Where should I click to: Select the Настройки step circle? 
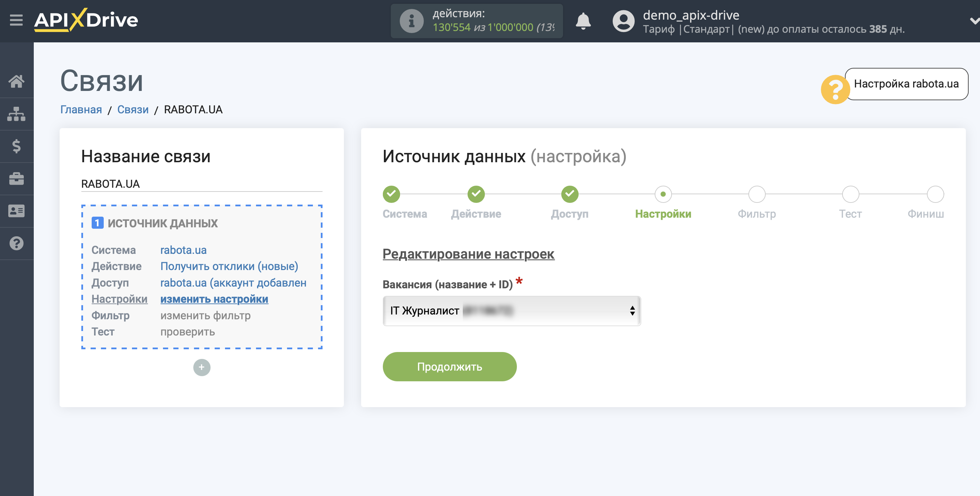(663, 194)
